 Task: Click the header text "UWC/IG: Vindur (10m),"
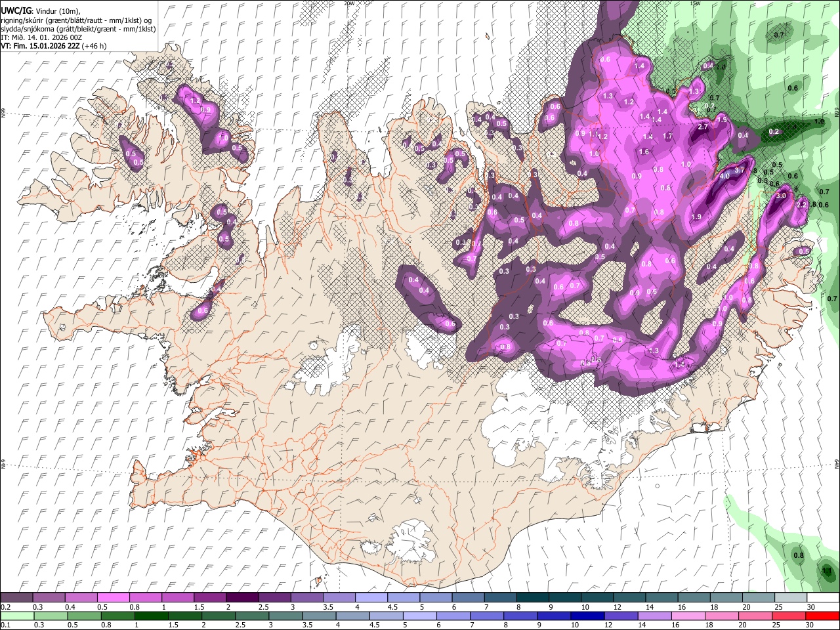[x=40, y=11]
